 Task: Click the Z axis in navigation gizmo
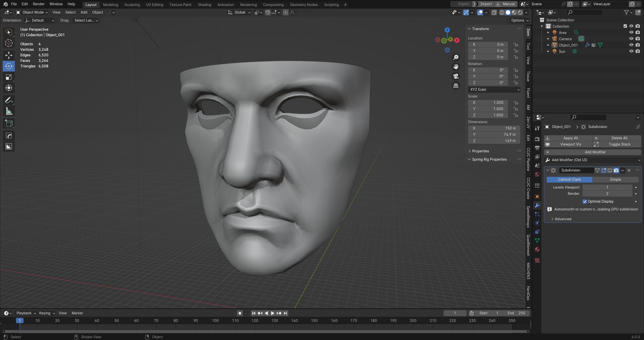click(x=447, y=30)
